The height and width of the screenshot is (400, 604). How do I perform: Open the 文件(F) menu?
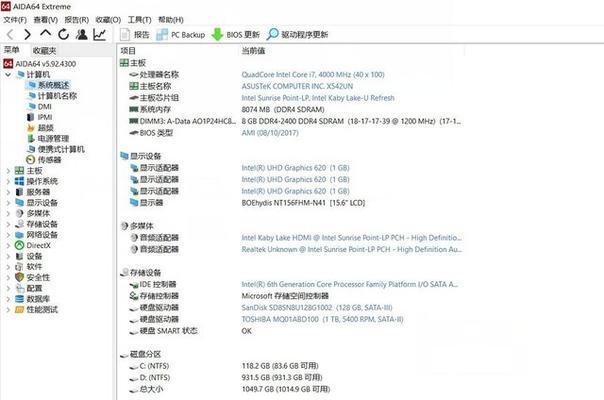pyautogui.click(x=15, y=20)
